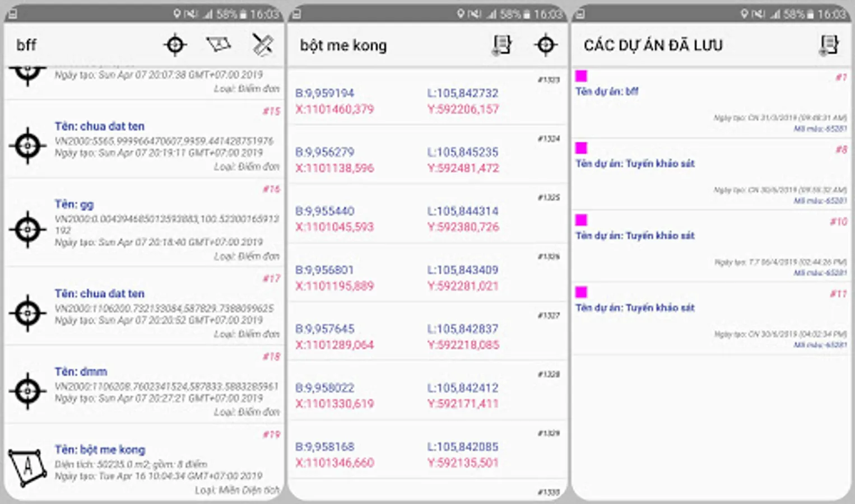This screenshot has height=504, width=855.
Task: Tap battery indicator in first phone status bar
Action: 243,14
